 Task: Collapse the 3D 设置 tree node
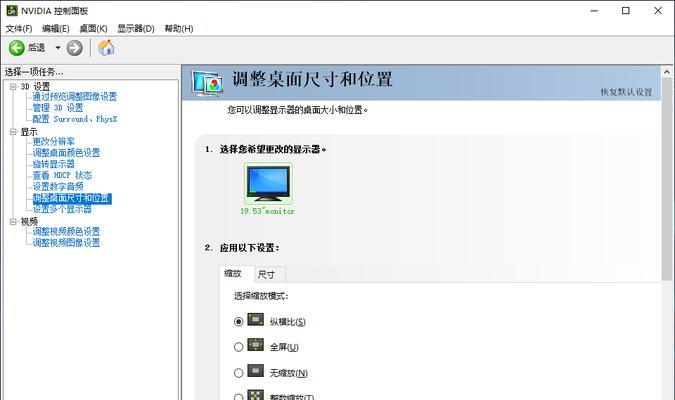[x=13, y=87]
